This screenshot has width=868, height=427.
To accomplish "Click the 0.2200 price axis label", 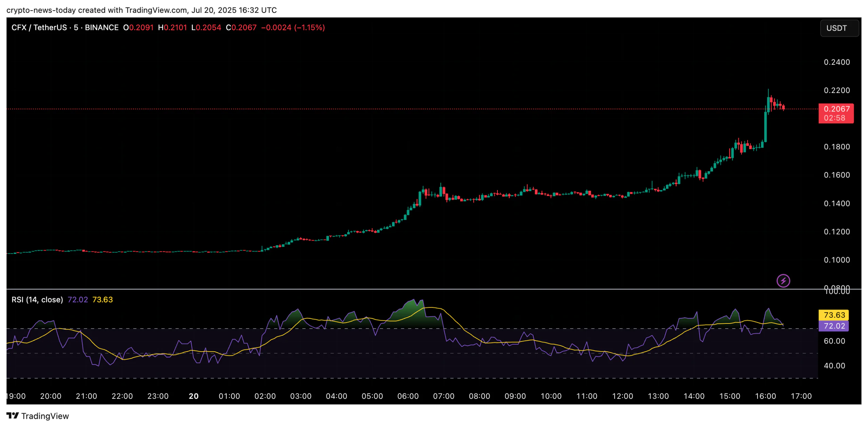I will coord(836,90).
